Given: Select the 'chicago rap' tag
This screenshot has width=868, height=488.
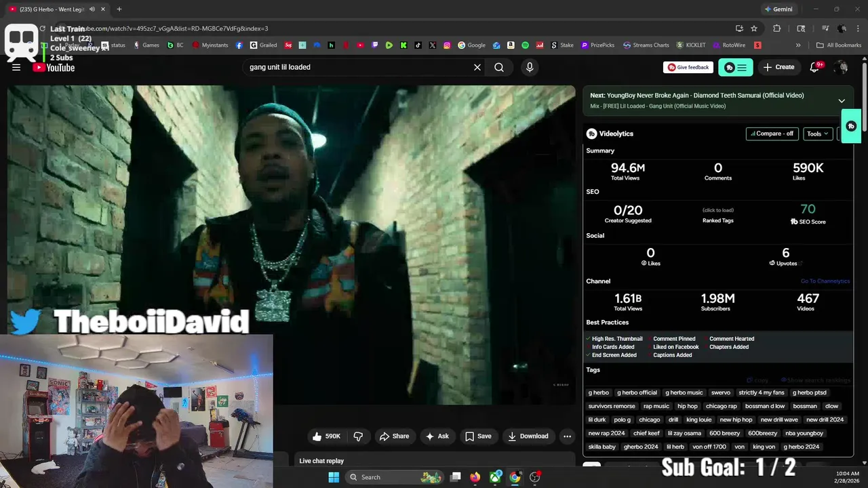Looking at the screenshot, I should pyautogui.click(x=721, y=406).
